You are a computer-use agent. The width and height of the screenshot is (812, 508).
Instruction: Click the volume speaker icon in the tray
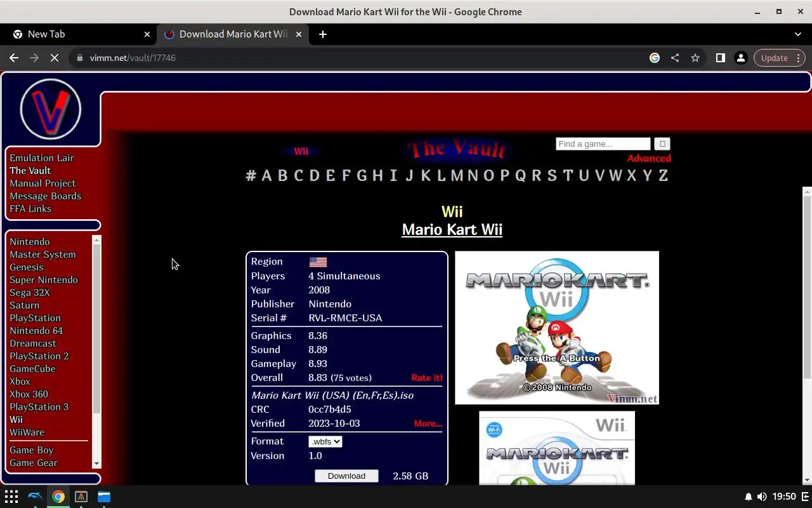click(762, 497)
